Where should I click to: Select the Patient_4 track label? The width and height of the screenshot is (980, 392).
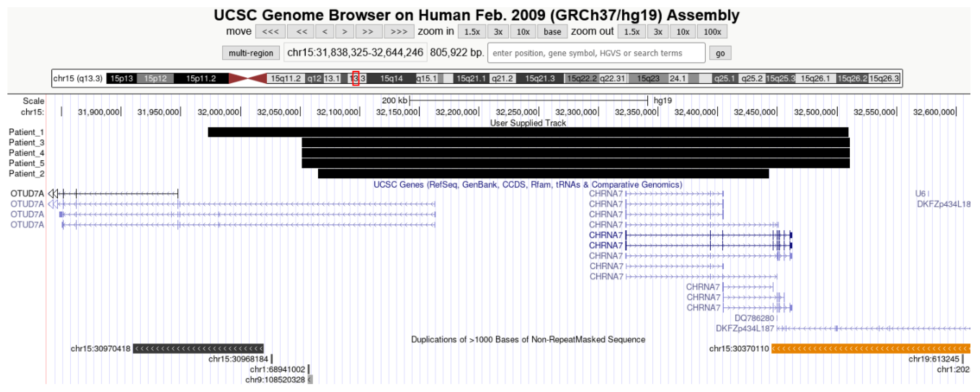click(x=26, y=153)
